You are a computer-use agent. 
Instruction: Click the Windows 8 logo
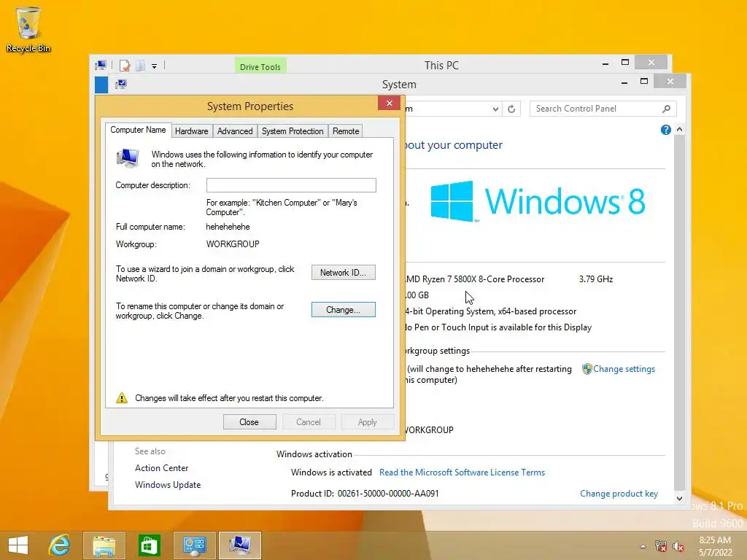pos(538,201)
